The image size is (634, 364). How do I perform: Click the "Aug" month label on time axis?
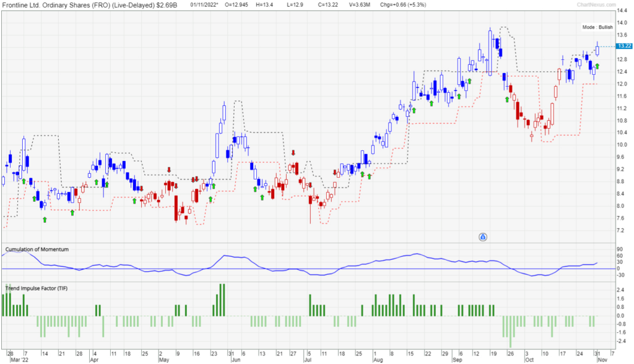pyautogui.click(x=378, y=360)
